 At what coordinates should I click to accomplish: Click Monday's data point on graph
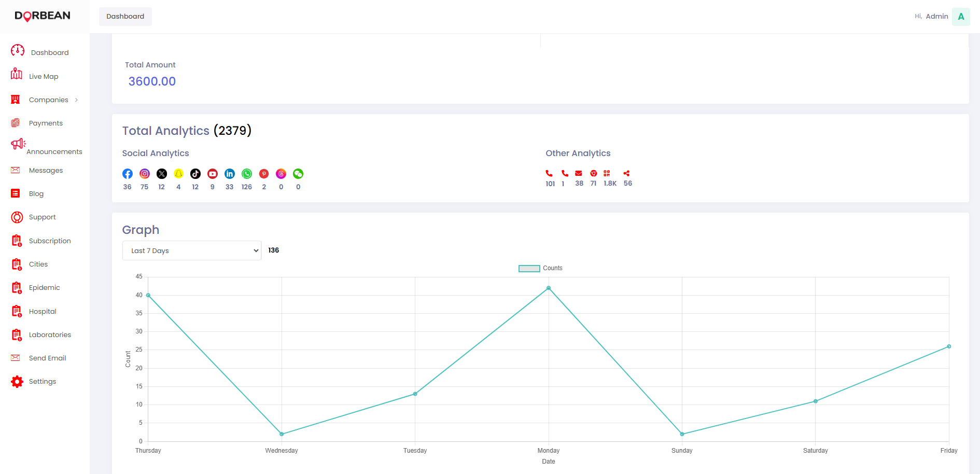[x=549, y=288]
